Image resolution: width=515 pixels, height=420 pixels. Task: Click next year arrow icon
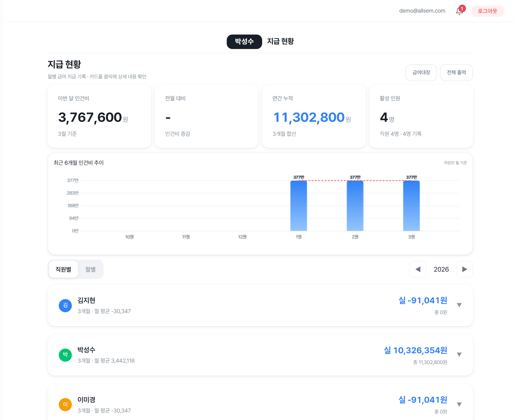pos(464,269)
